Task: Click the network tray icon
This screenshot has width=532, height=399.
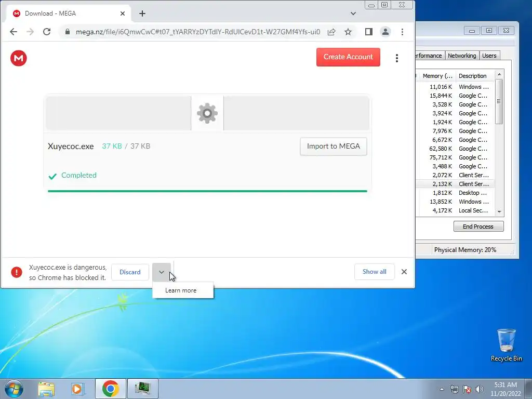Action: [454, 389]
